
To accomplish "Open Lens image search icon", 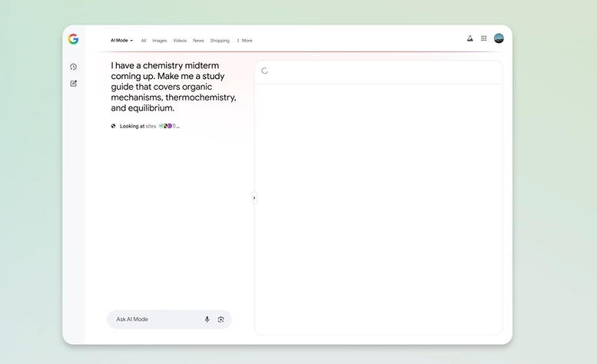I will [x=221, y=319].
